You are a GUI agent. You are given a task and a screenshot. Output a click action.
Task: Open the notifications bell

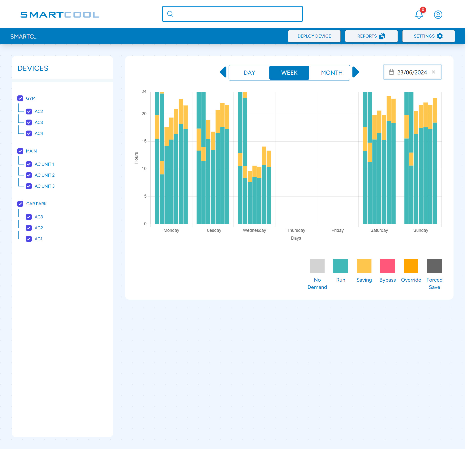point(419,15)
